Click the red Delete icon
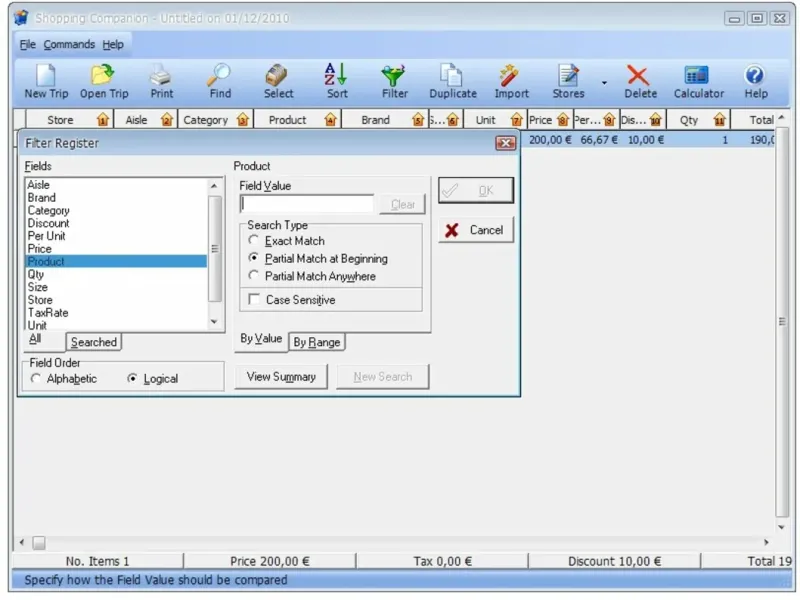The image size is (800, 600). tap(640, 81)
